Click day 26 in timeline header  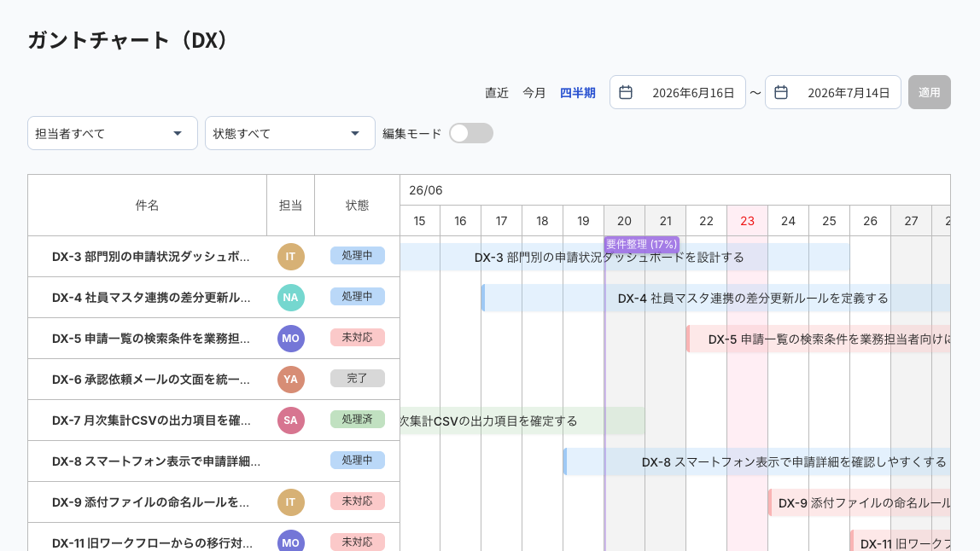tap(870, 221)
